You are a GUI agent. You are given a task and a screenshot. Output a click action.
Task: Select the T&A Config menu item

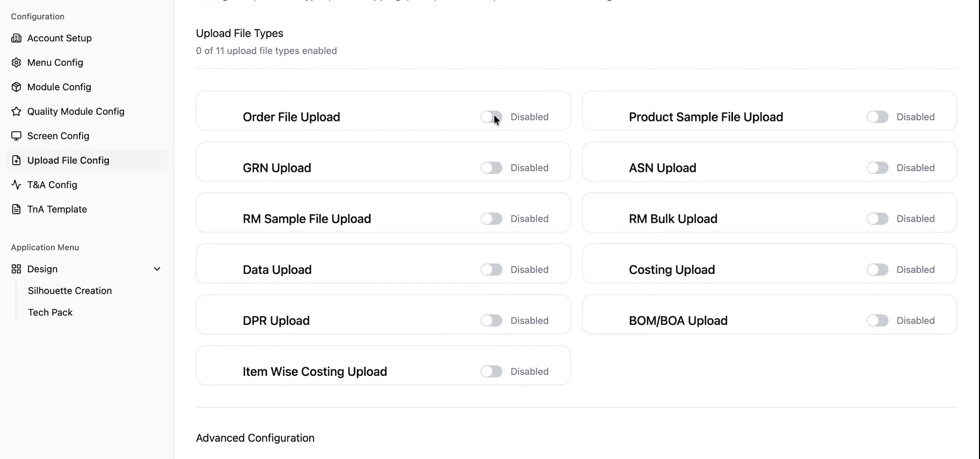click(52, 185)
